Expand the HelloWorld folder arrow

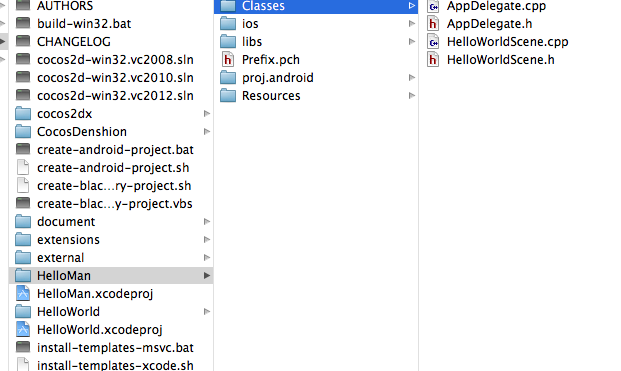click(x=207, y=312)
